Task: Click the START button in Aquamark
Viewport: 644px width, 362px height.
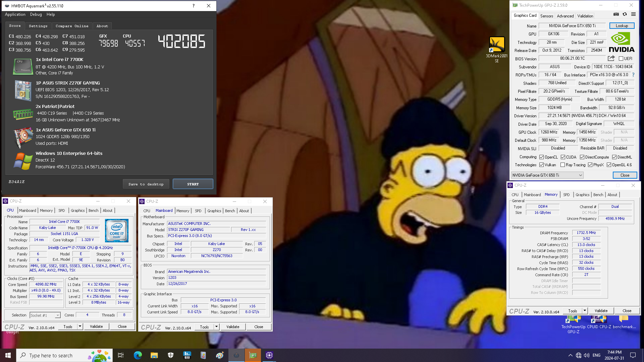Action: pos(193,184)
